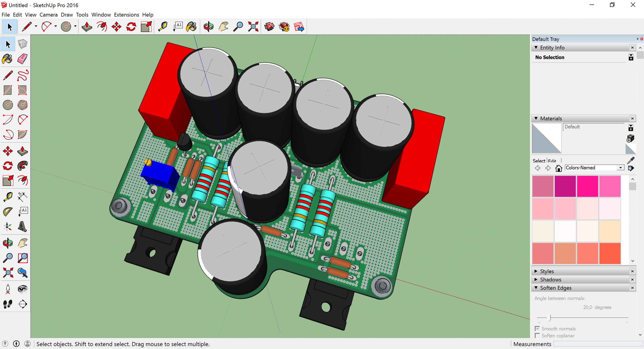Enable the Soften coplanar checkbox
644x349 pixels.
[537, 336]
